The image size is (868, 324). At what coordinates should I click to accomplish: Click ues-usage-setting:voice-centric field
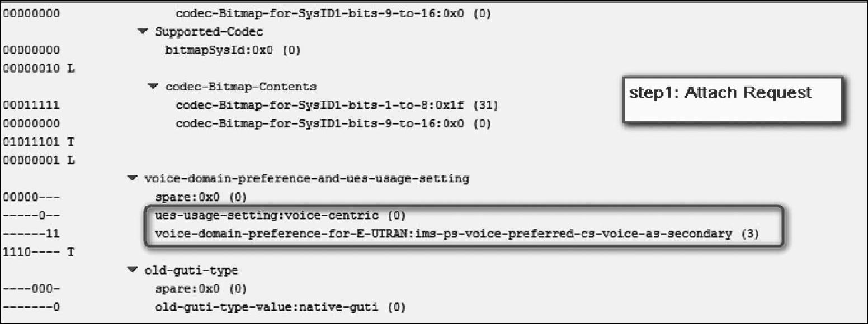[x=280, y=216]
